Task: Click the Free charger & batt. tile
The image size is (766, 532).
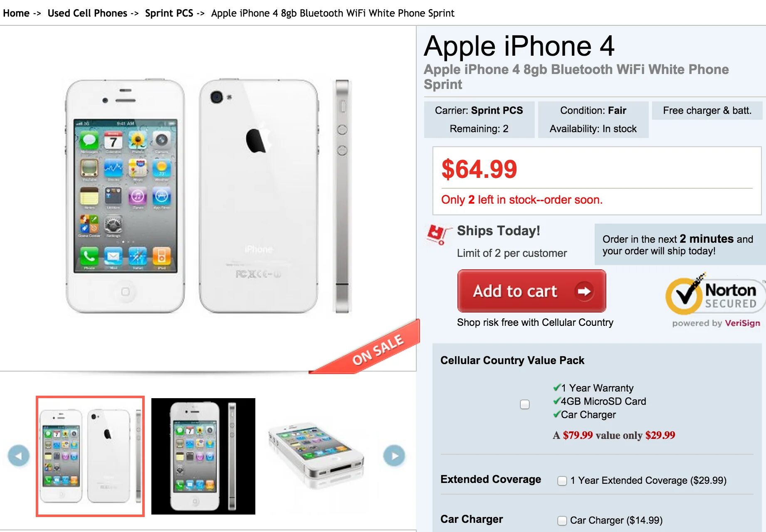Action: click(x=707, y=111)
